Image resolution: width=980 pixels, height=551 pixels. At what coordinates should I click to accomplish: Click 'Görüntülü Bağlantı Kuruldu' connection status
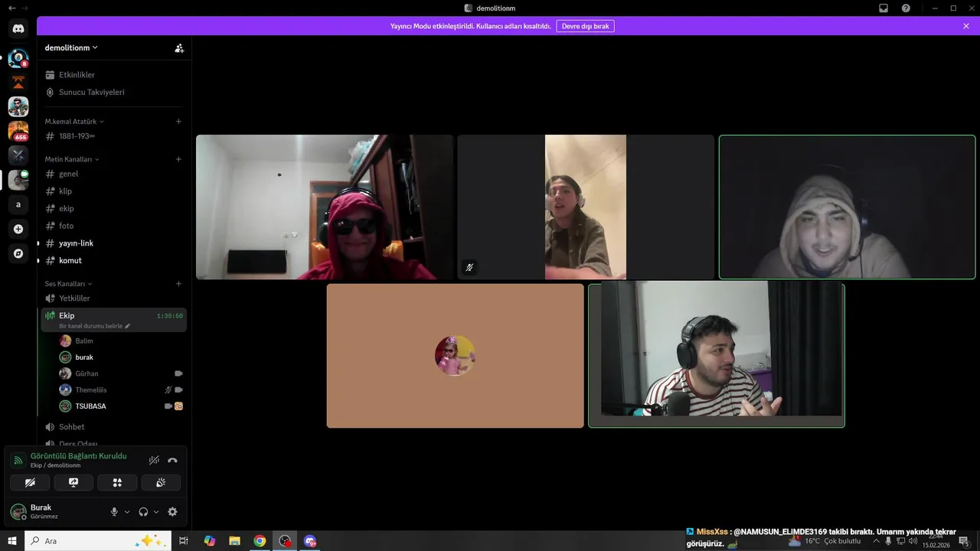(78, 456)
